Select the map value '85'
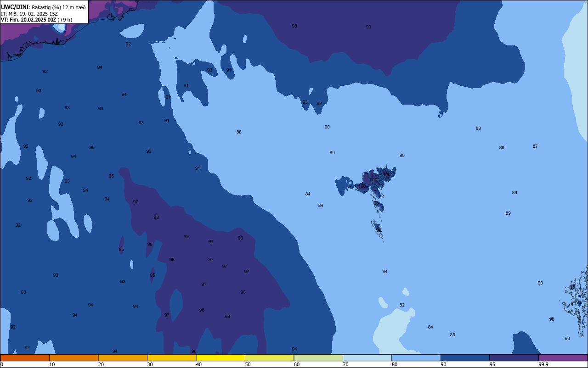Screen dimensions: 588x368 click(x=452, y=335)
